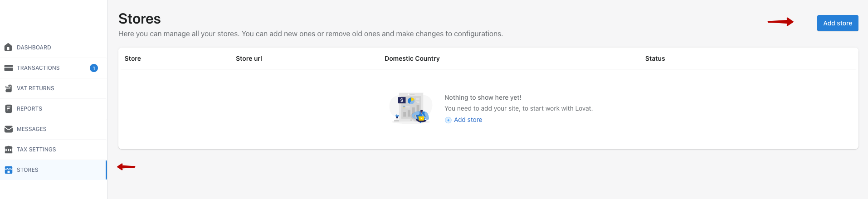The image size is (868, 199).
Task: Click the blue Add store button
Action: point(838,23)
